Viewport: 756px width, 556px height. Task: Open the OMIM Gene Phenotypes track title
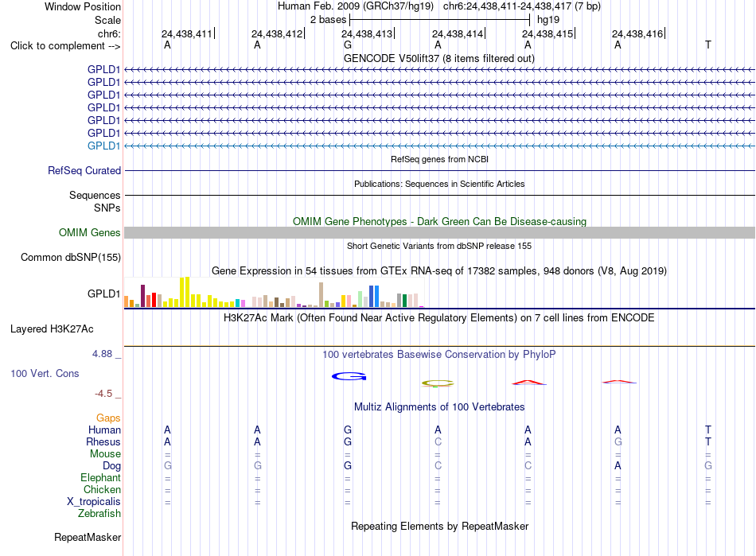pyautogui.click(x=439, y=222)
